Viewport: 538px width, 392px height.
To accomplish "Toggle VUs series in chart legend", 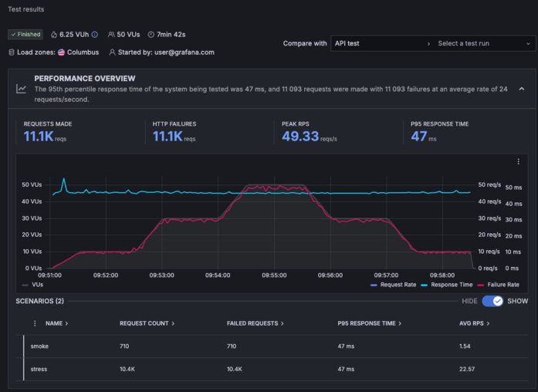I will click(32, 285).
